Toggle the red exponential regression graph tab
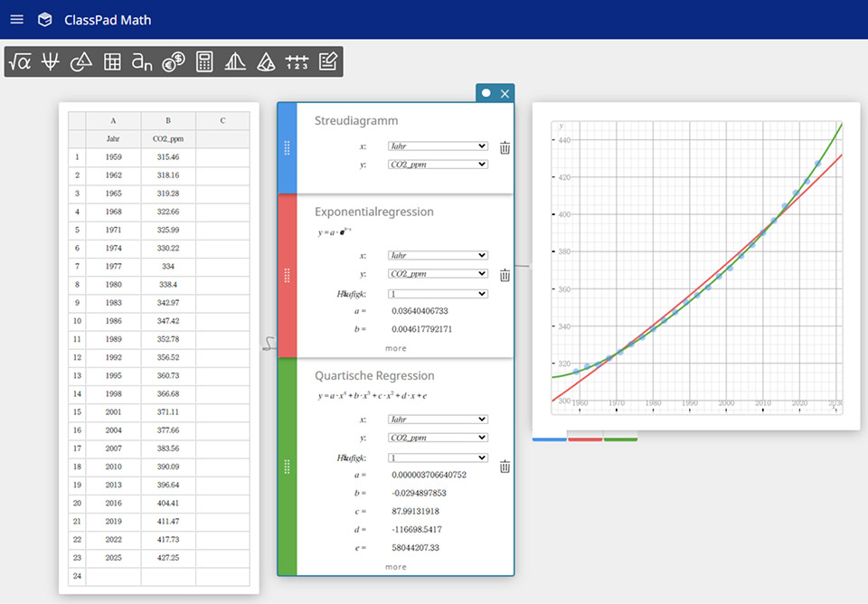The image size is (868, 604). [x=585, y=439]
